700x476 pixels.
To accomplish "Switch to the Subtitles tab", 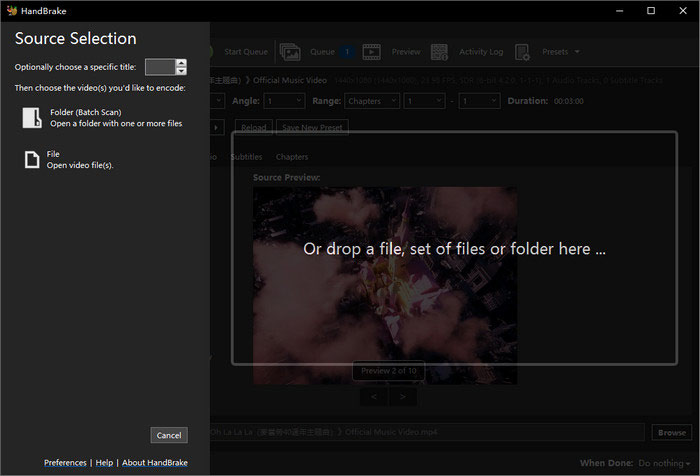I will tap(246, 157).
